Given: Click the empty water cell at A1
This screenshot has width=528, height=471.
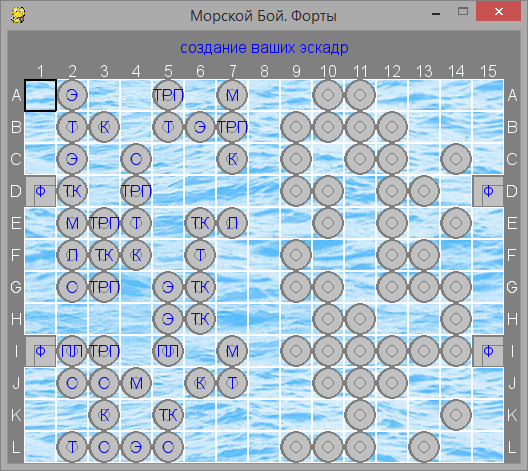Looking at the screenshot, I should tap(40, 95).
